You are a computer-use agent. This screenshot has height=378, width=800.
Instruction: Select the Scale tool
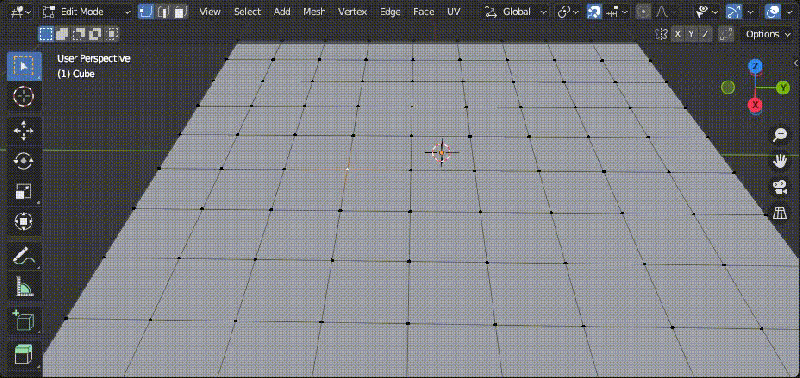click(x=23, y=191)
